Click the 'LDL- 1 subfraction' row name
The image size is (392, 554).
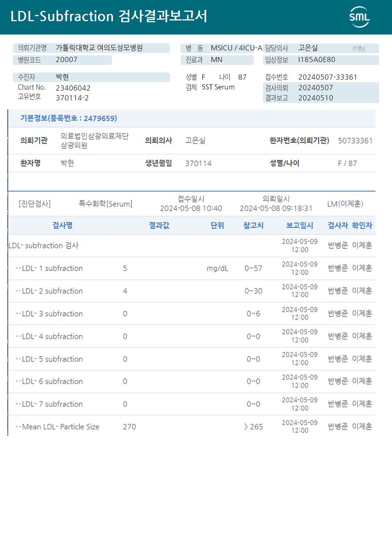click(x=52, y=268)
